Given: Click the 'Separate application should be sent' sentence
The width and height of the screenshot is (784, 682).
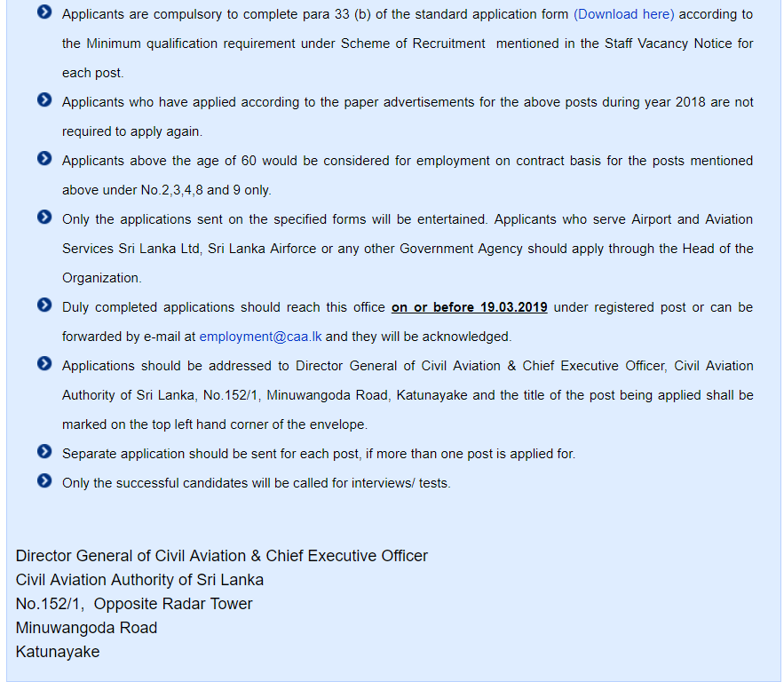Looking at the screenshot, I should (x=318, y=454).
